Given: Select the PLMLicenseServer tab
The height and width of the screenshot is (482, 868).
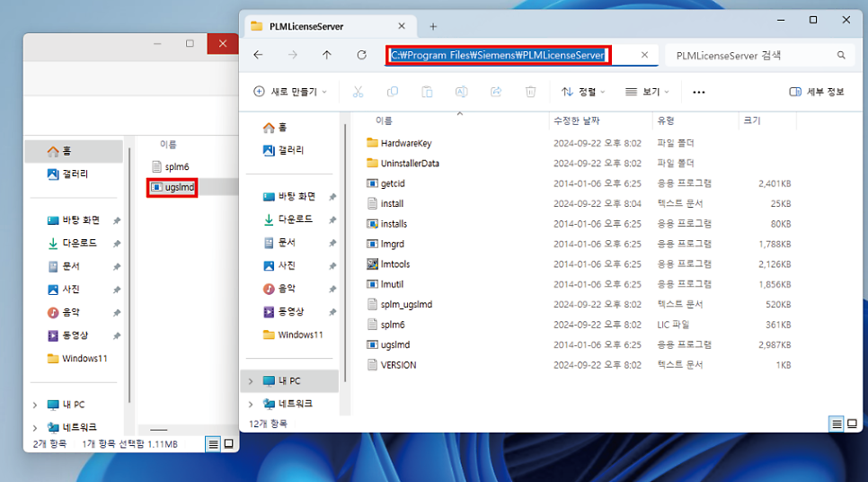Looking at the screenshot, I should pos(328,26).
